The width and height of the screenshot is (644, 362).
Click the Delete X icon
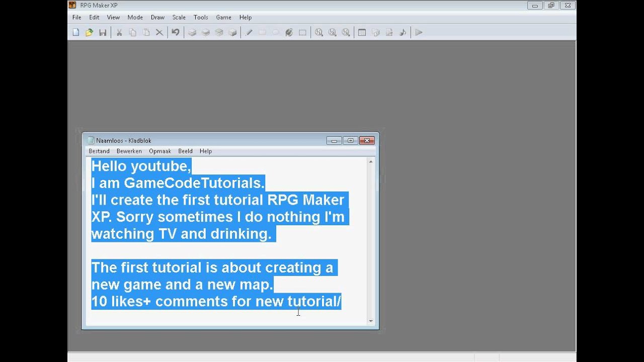[x=159, y=32]
